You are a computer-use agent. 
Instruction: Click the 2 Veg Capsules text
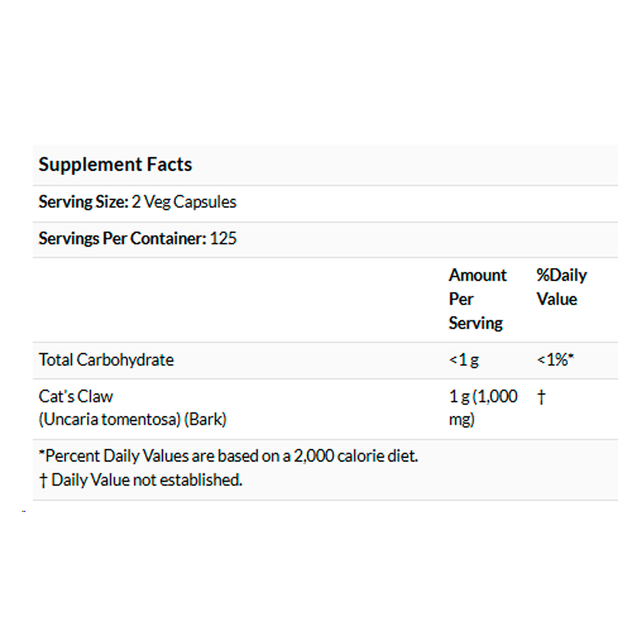(x=184, y=202)
